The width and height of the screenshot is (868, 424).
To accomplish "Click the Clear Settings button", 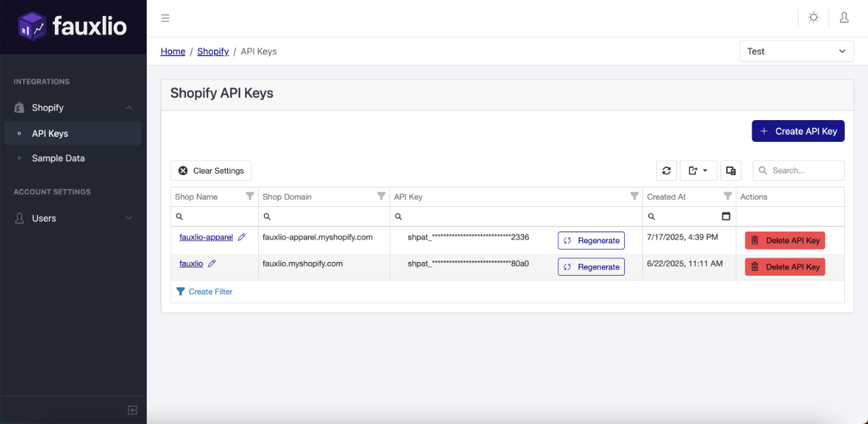I will point(211,171).
